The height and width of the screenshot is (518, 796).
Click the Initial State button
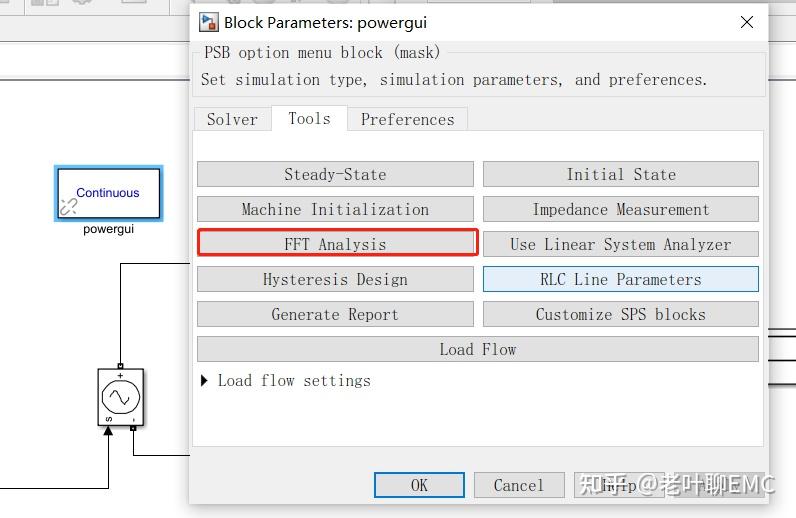(620, 174)
